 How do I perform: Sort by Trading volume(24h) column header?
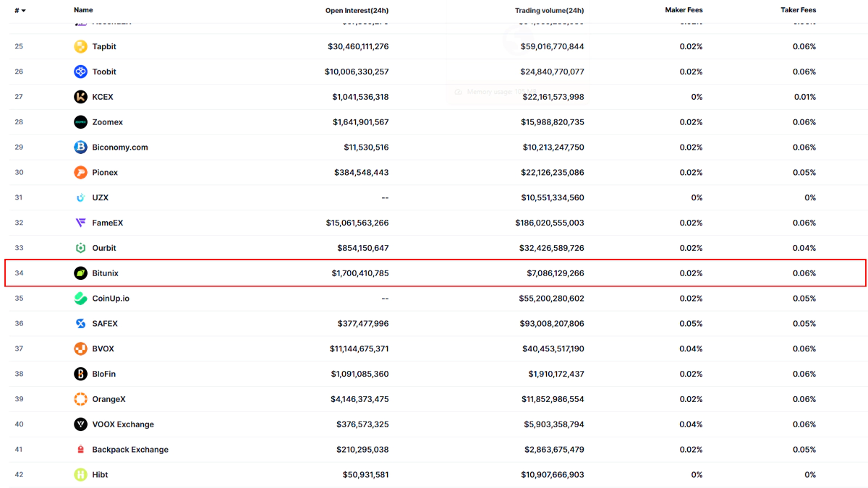coord(549,11)
